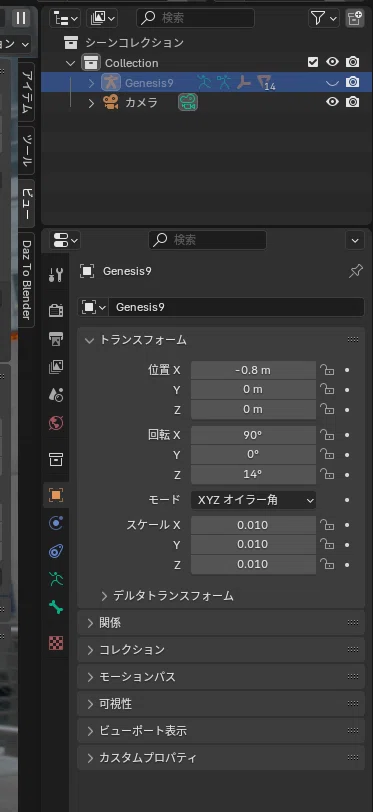This screenshot has height=812, width=373.
Task: Lock the 回転 Z value
Action: coord(327,474)
